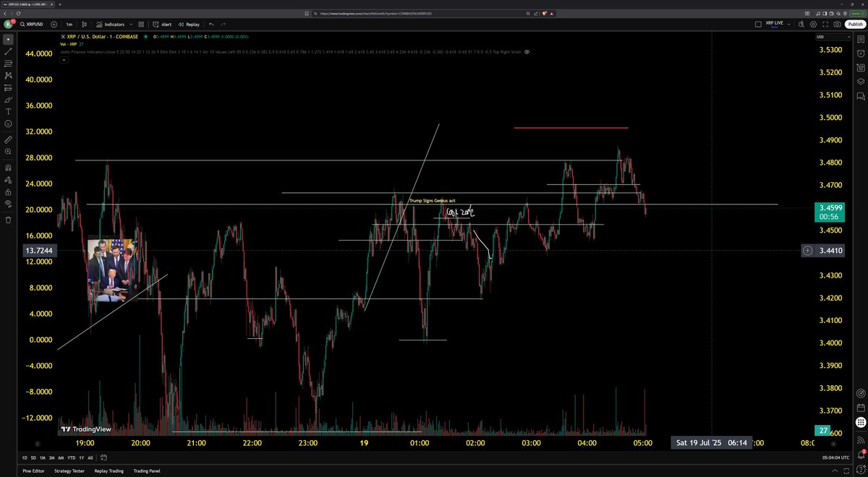This screenshot has height=477, width=868.
Task: Open the object tree panel icon
Action: pyautogui.click(x=861, y=82)
